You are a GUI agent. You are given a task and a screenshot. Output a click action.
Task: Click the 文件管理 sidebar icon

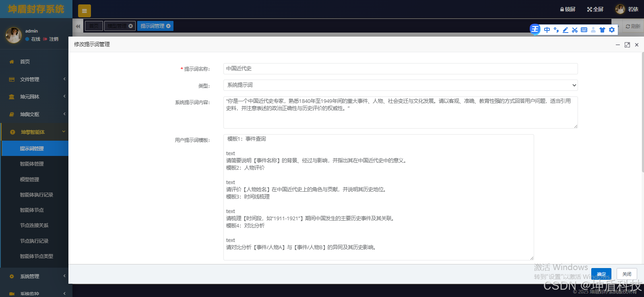(12, 79)
